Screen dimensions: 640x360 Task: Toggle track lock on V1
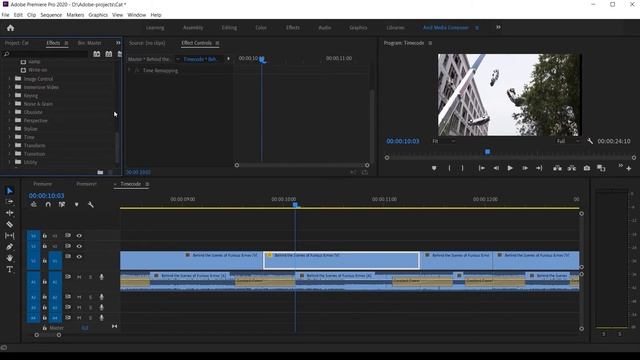[44, 260]
